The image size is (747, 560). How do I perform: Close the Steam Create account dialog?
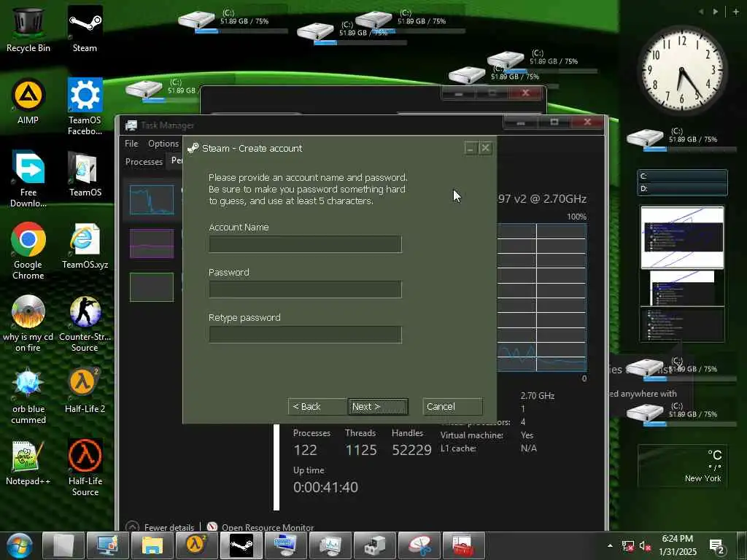485,148
